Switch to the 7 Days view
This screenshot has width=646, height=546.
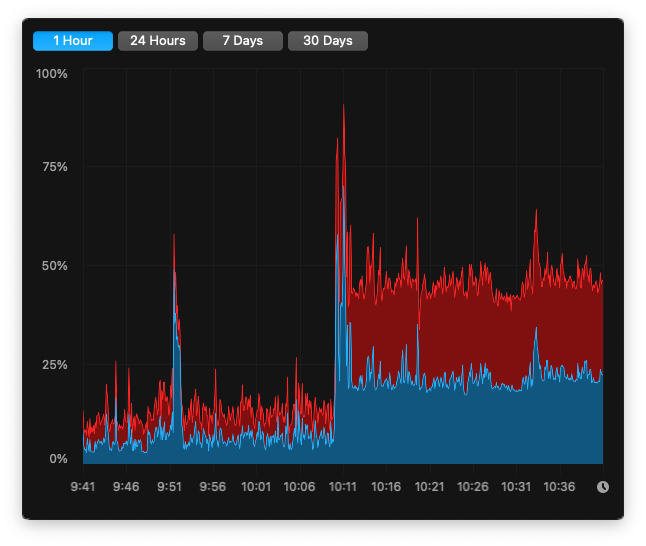coord(242,41)
